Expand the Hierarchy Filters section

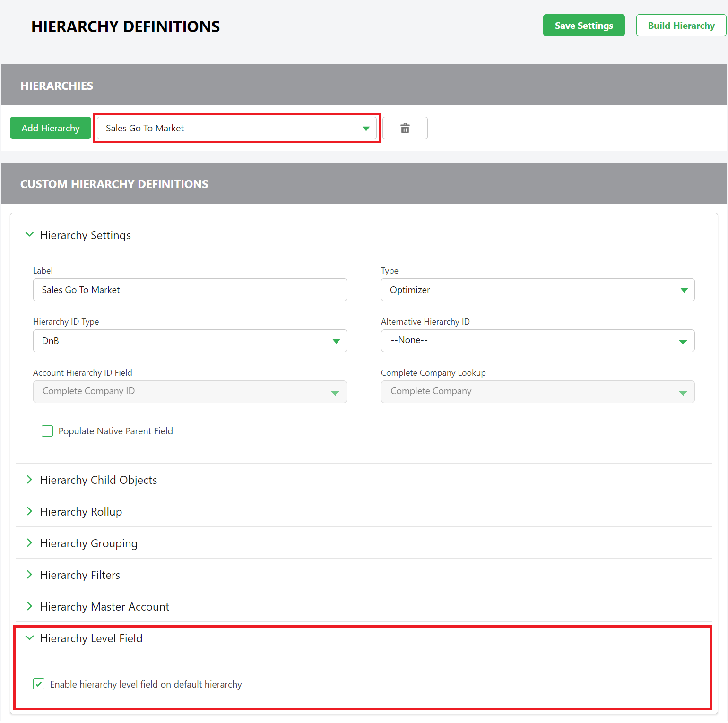29,574
